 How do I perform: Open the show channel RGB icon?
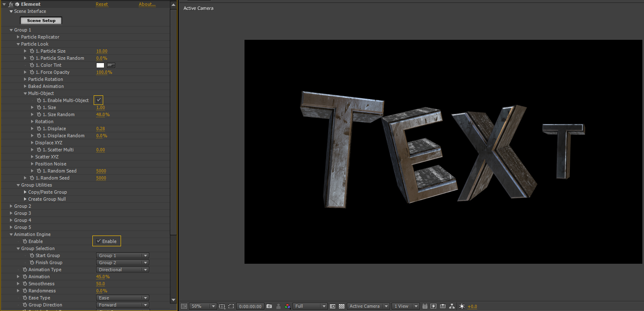coord(288,306)
